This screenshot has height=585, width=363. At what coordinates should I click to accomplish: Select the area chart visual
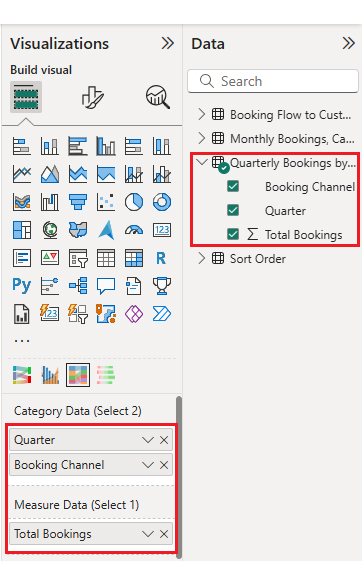(50, 174)
